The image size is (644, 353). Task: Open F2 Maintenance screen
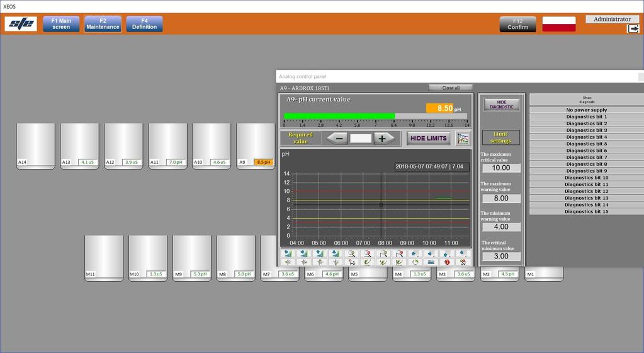[103, 24]
